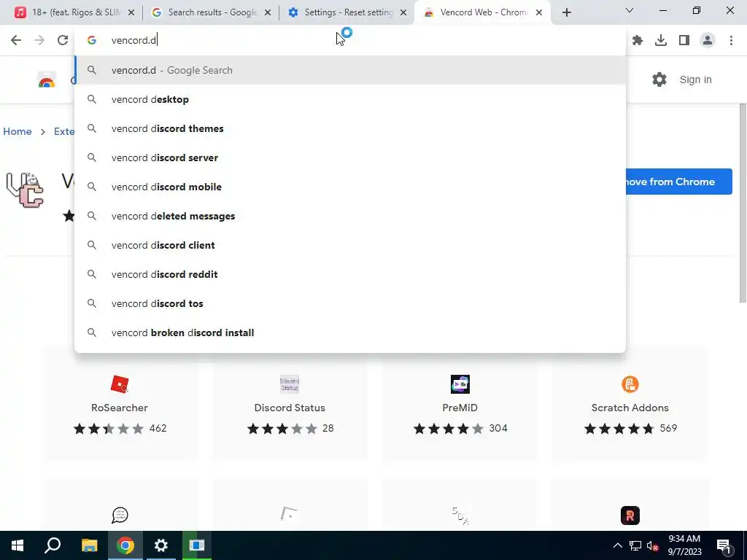Click the network tray icon

tap(635, 545)
